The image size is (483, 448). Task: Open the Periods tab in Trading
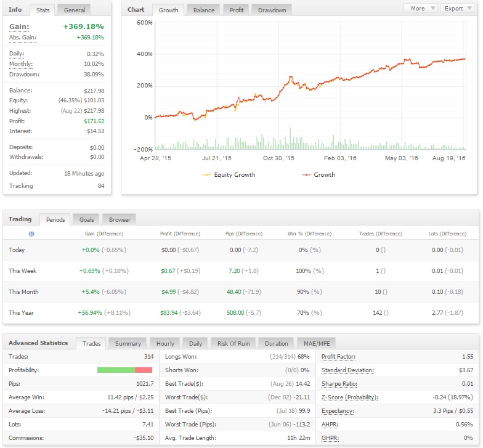point(55,219)
